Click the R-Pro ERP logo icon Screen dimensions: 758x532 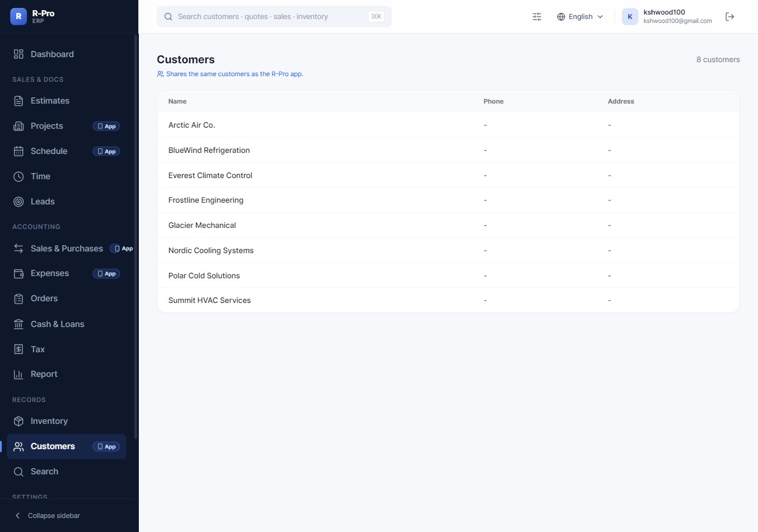pos(18,17)
